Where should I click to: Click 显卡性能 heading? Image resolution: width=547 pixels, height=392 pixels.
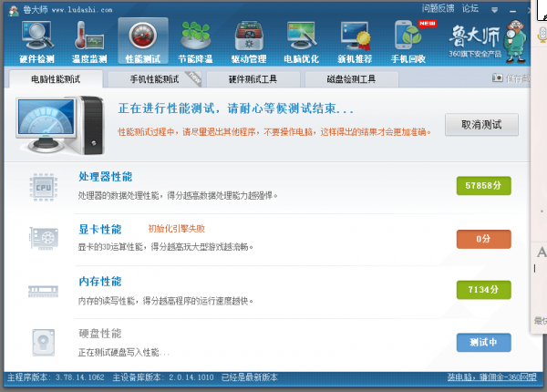coord(100,230)
